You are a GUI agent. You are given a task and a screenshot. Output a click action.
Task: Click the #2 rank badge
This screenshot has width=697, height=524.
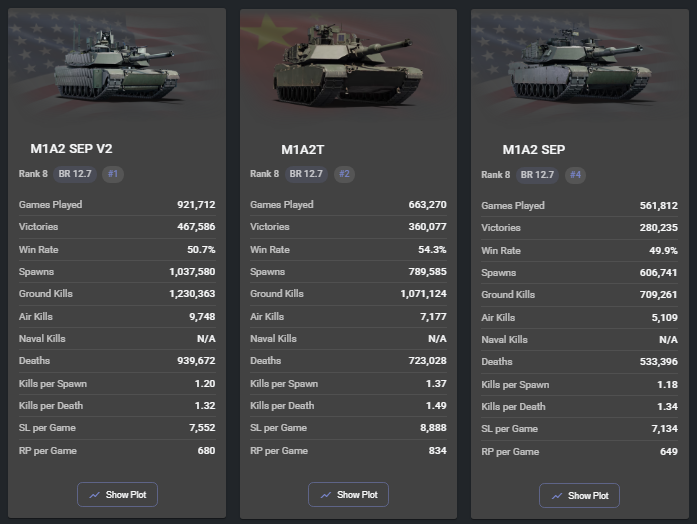tap(344, 174)
